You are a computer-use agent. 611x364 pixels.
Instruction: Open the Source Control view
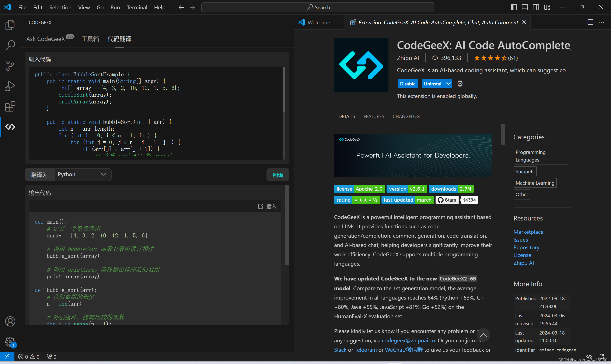10,66
